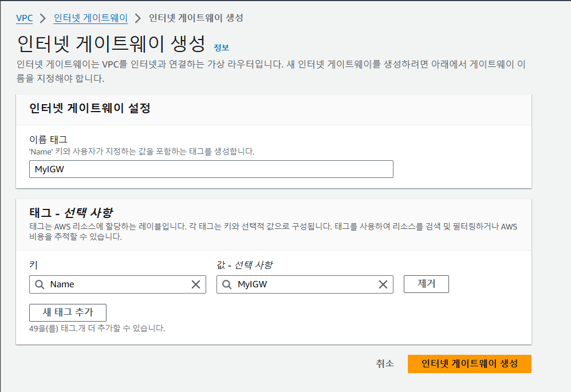
Task: Click the 인터넷 게이트웨이 생성 breadcrumb text
Action: tap(196, 18)
